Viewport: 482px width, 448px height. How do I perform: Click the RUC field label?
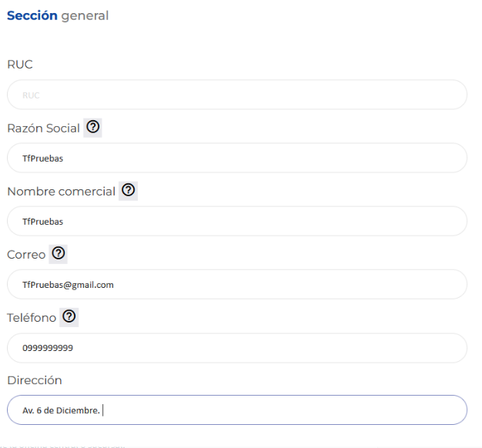point(20,65)
